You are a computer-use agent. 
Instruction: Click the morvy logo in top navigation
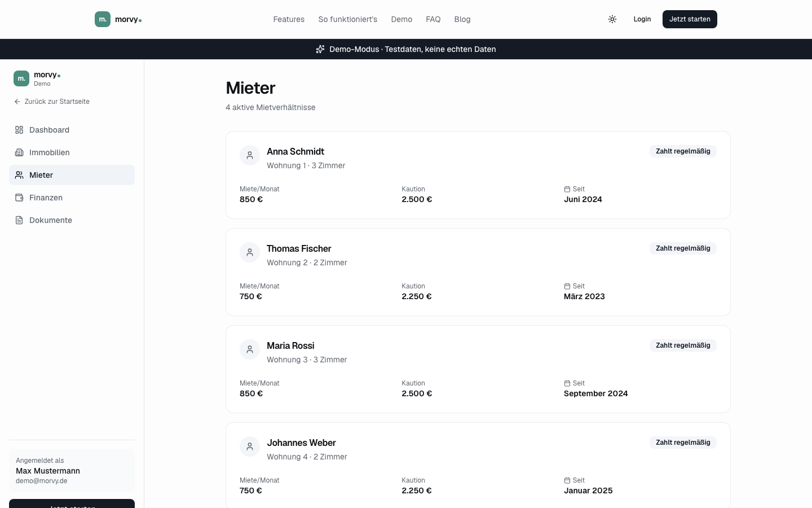pos(118,19)
